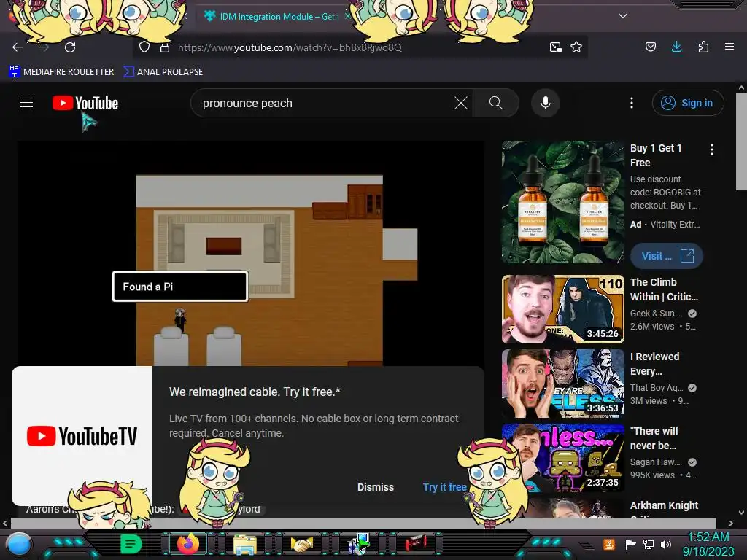Accept the Try it free offer
The width and height of the screenshot is (747, 560).
(444, 487)
